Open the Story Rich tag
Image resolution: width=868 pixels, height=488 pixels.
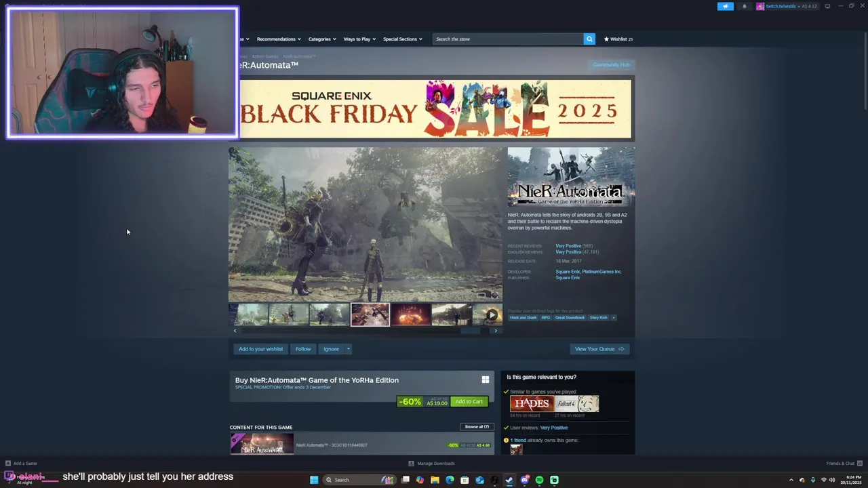point(599,317)
